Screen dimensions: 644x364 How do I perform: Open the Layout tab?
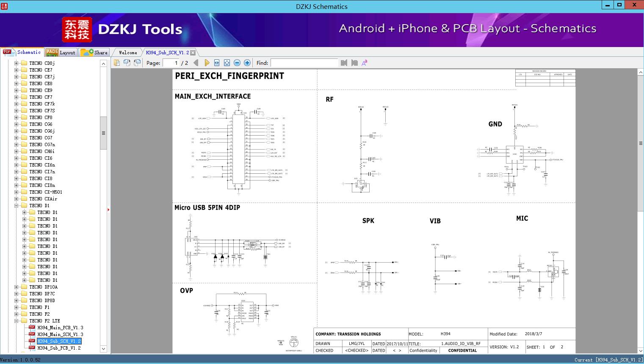61,52
